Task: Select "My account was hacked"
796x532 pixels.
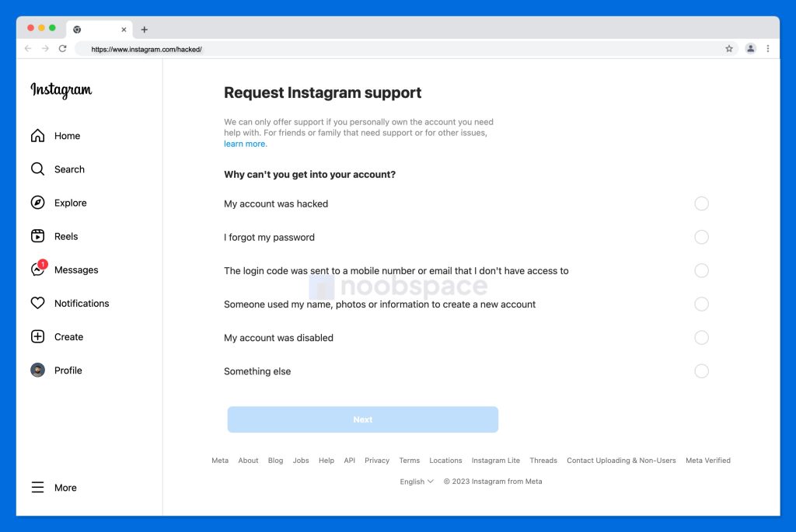Action: pyautogui.click(x=702, y=203)
